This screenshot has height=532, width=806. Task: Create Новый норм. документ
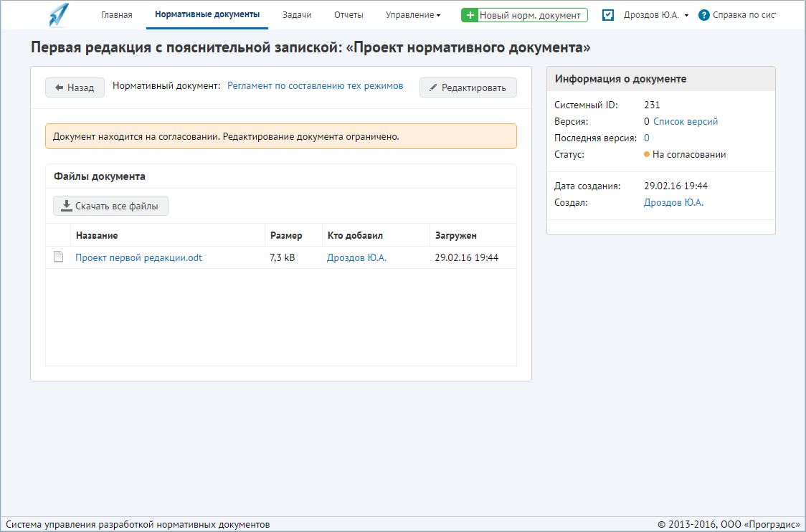pos(524,16)
